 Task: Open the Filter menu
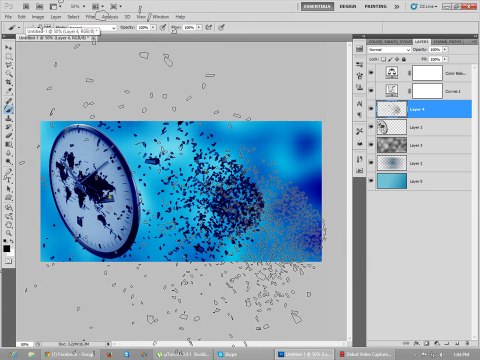(90, 17)
